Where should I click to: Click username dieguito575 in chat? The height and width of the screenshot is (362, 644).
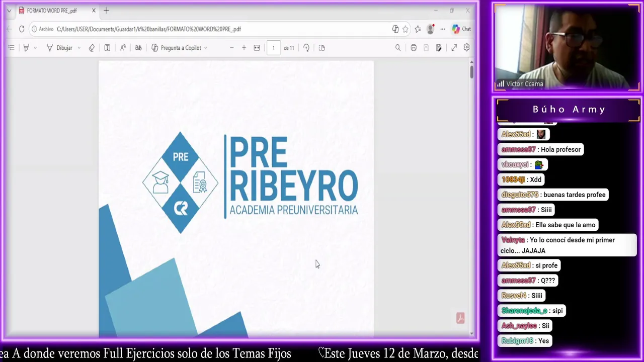tap(520, 195)
